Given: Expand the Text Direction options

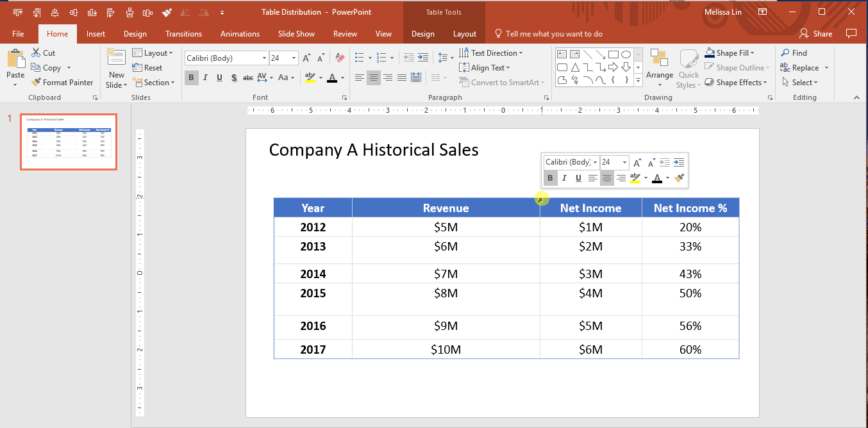Looking at the screenshot, I should pyautogui.click(x=492, y=53).
